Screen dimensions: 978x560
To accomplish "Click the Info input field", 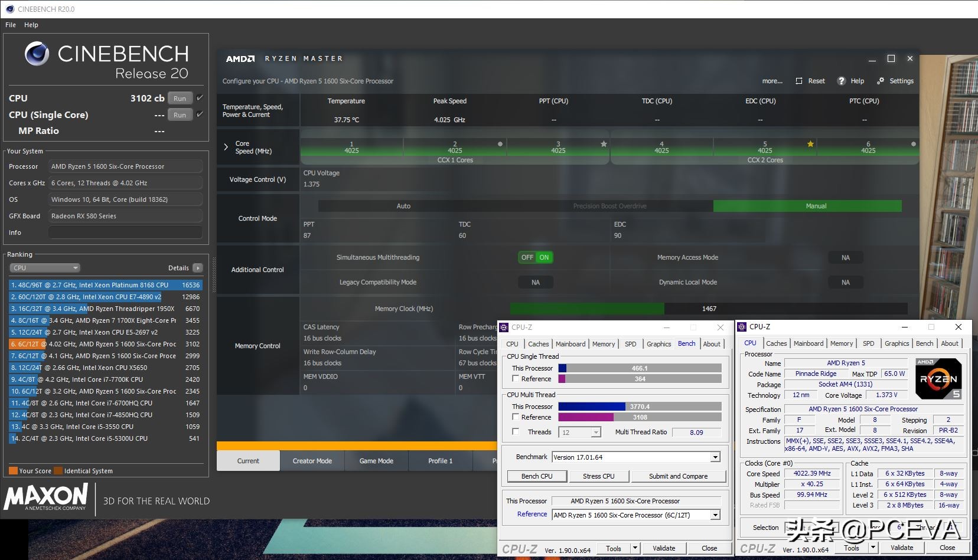I will (125, 232).
